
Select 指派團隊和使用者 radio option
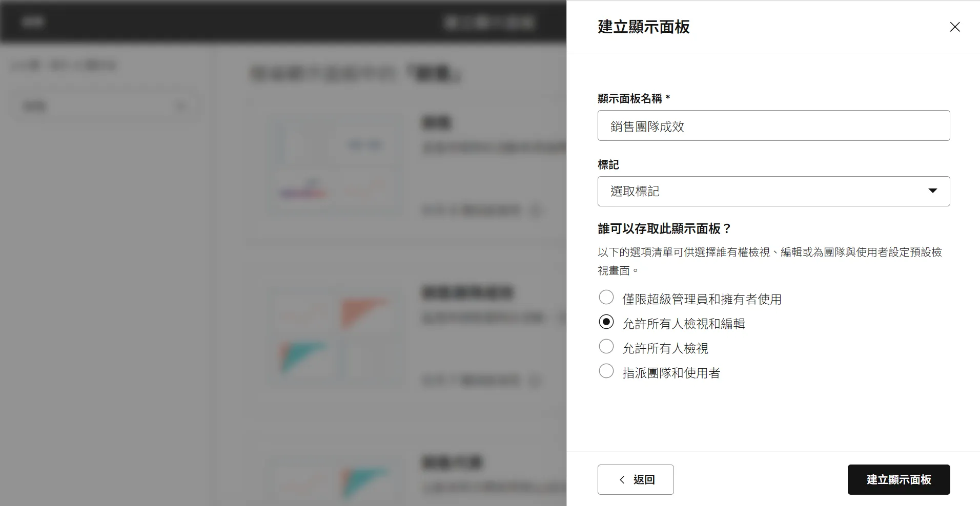[606, 371]
